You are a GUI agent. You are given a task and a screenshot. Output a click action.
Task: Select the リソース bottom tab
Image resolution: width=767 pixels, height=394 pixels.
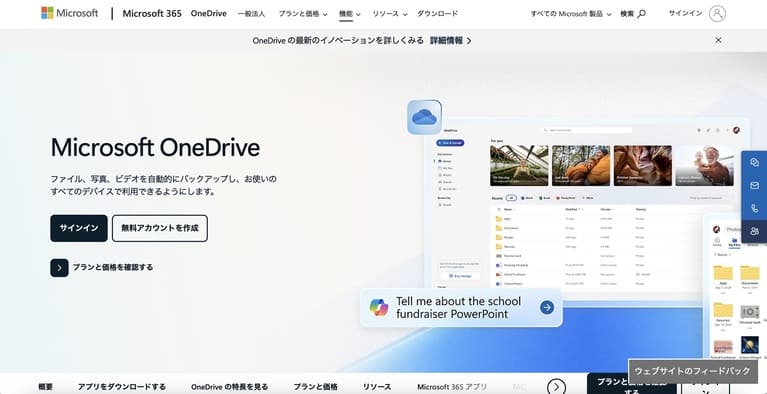tap(377, 387)
